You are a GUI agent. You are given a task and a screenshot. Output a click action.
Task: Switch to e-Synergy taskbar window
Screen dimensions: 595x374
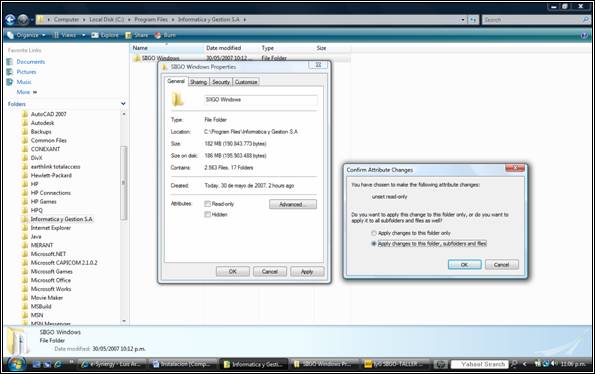112,364
